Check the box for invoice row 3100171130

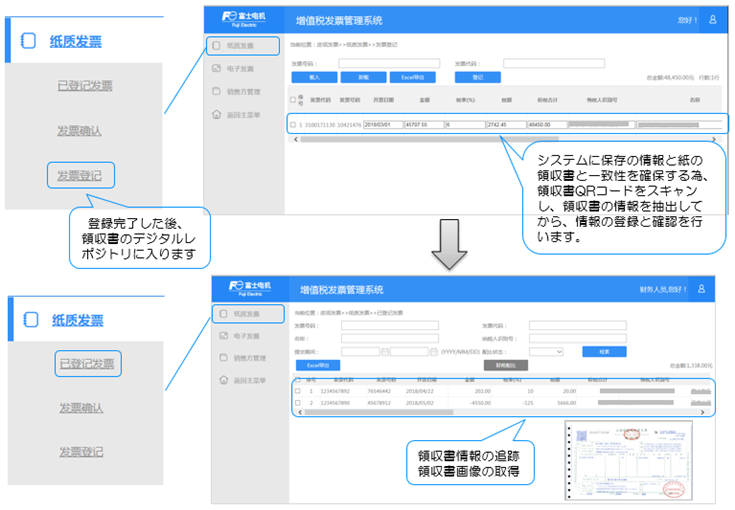[x=293, y=124]
